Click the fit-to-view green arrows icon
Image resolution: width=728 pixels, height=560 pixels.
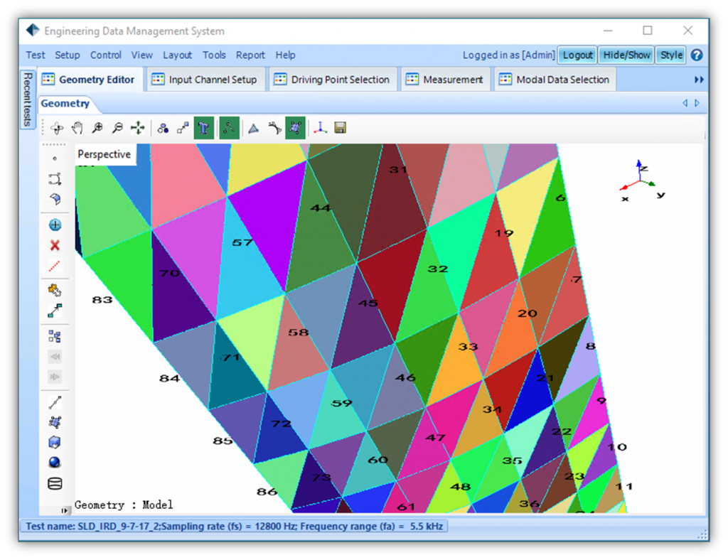tap(138, 128)
